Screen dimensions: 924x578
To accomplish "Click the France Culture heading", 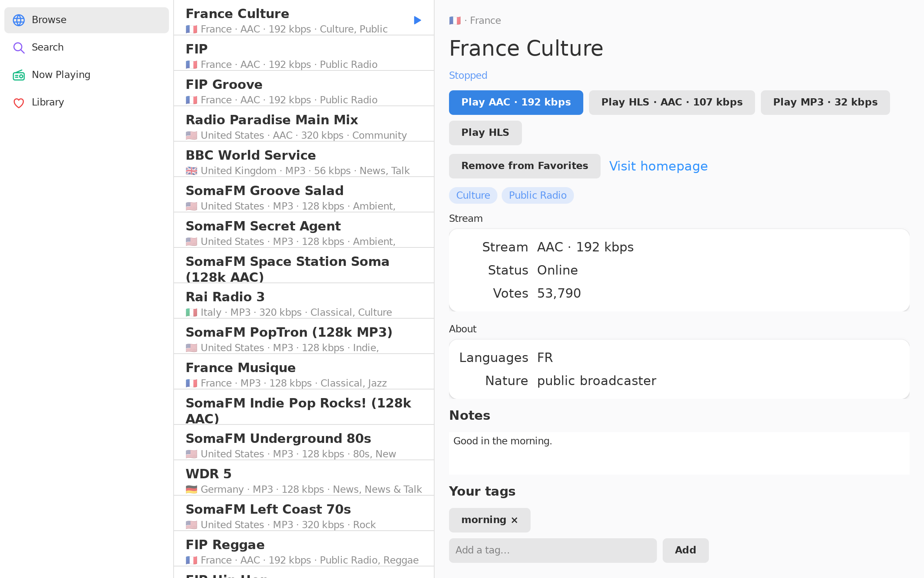I will [526, 48].
